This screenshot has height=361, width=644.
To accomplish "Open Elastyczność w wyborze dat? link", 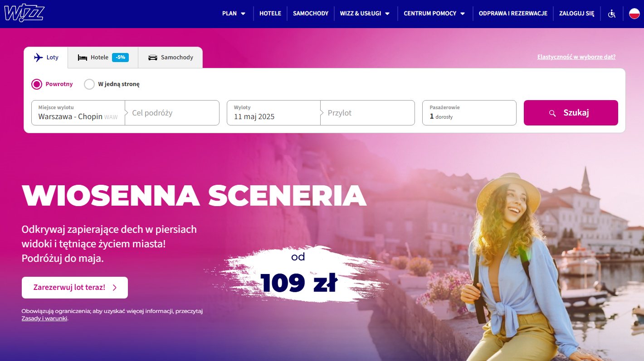I will tap(576, 57).
